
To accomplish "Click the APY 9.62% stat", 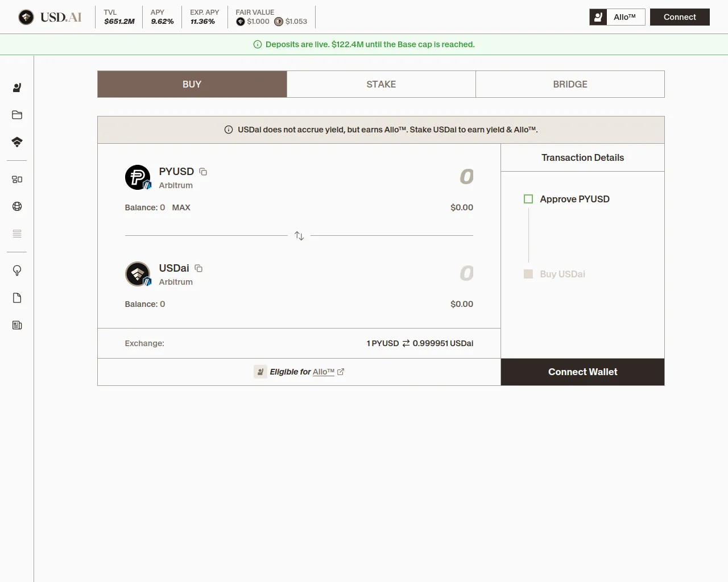I will (162, 17).
